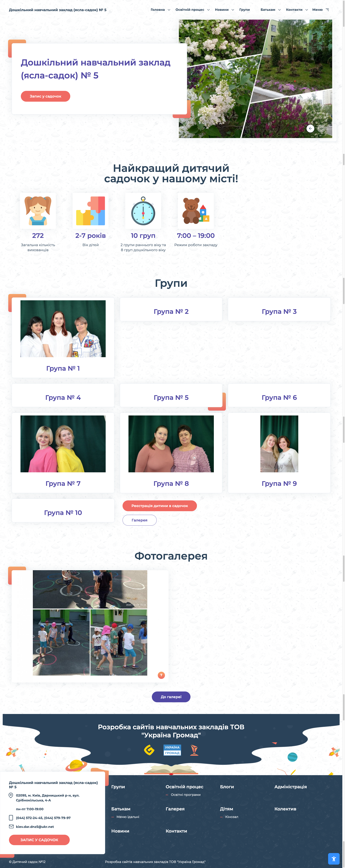
Task: Click the phone icon in footer
Action: click(x=11, y=818)
